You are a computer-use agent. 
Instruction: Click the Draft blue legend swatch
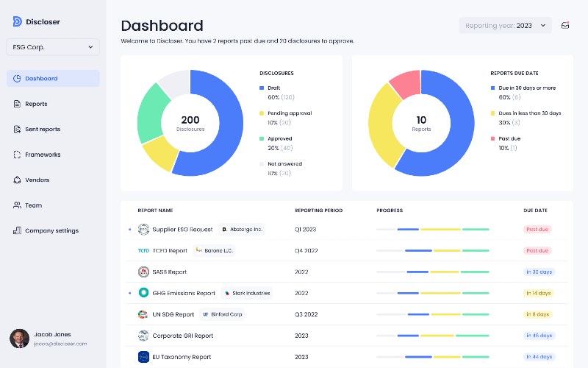pyautogui.click(x=262, y=88)
